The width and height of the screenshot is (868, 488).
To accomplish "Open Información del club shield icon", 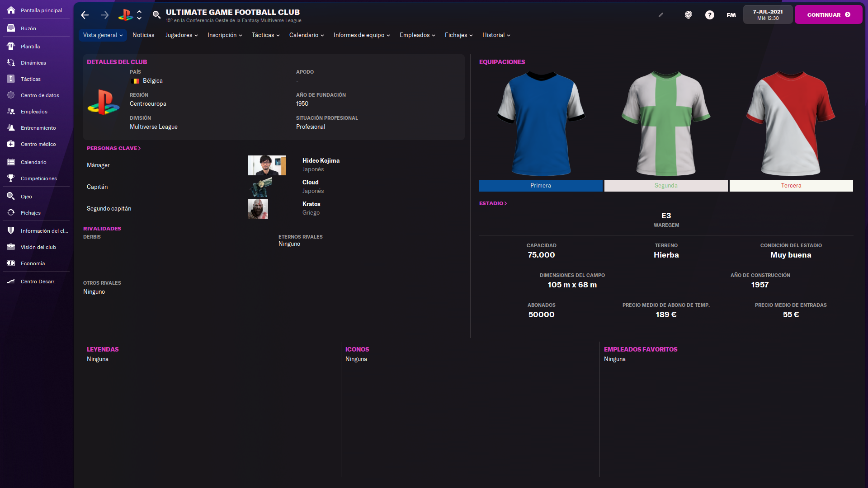I will (11, 230).
